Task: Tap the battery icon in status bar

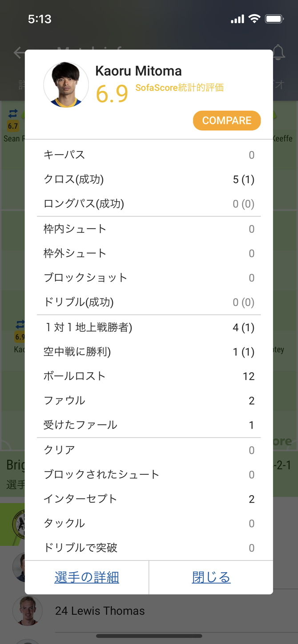Action: 274,19
